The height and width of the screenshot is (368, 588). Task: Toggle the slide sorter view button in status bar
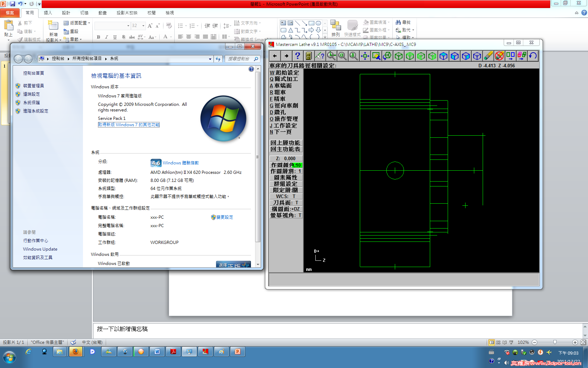498,342
